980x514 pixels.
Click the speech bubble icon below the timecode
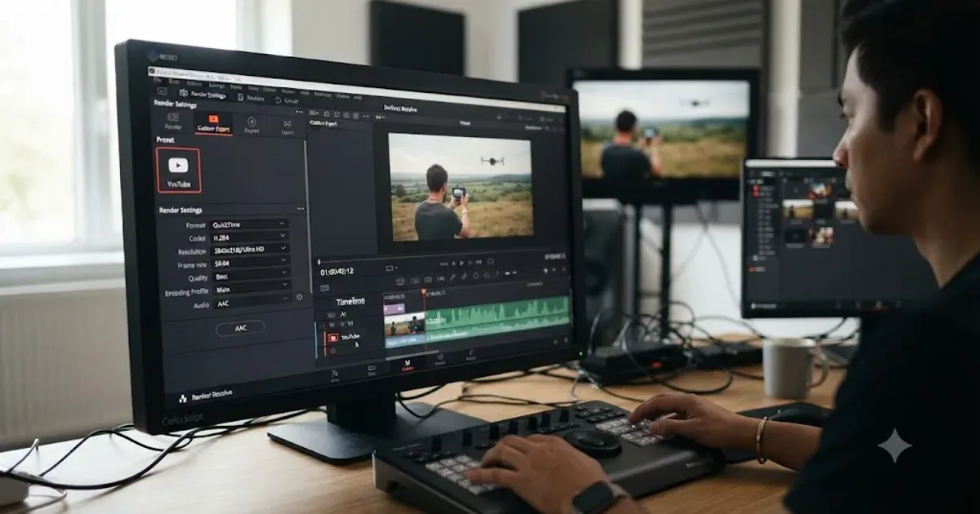[x=325, y=287]
